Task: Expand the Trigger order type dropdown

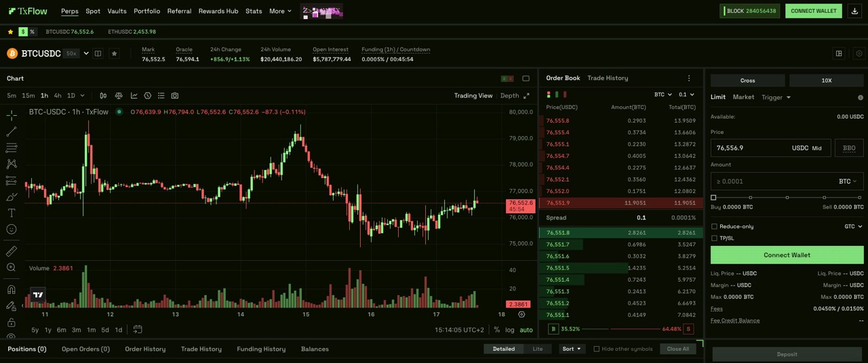Action: pos(776,98)
